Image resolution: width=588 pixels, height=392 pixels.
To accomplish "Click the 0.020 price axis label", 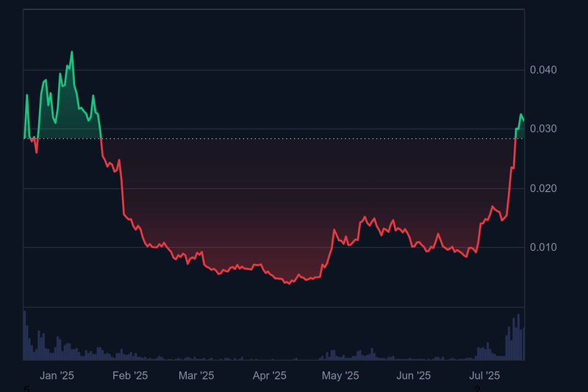I will pyautogui.click(x=542, y=188).
